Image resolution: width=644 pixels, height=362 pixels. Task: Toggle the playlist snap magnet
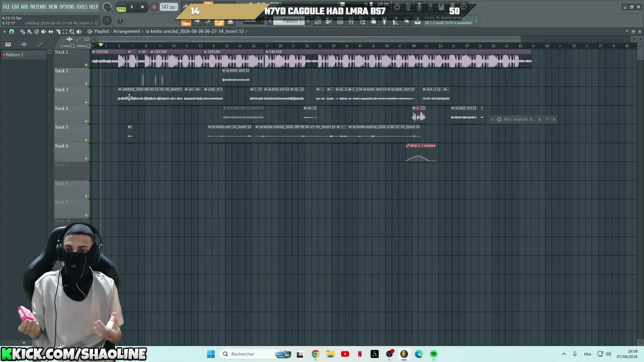pyautogui.click(x=12, y=31)
